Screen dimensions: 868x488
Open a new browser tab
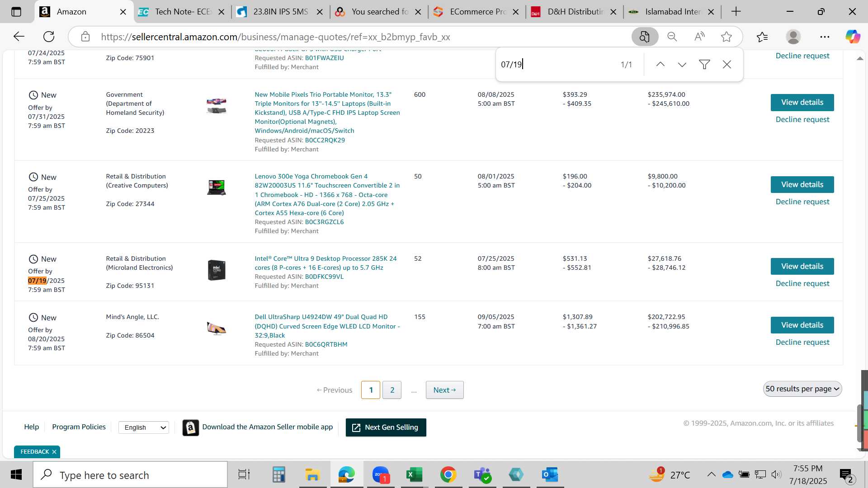[x=736, y=12]
